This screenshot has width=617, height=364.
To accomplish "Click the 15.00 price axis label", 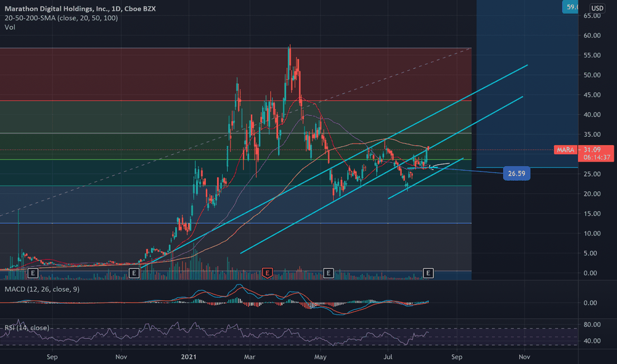I will point(592,214).
